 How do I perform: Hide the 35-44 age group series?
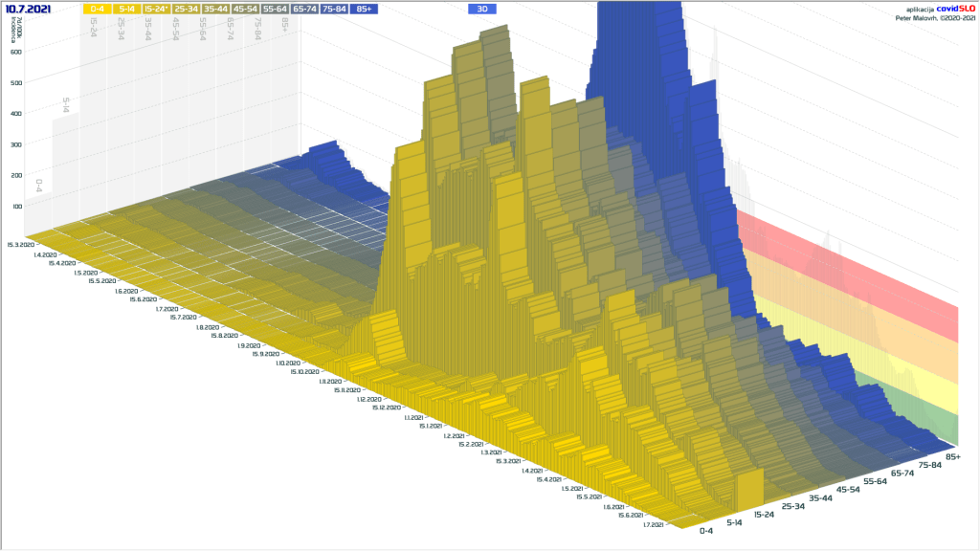pyautogui.click(x=215, y=8)
